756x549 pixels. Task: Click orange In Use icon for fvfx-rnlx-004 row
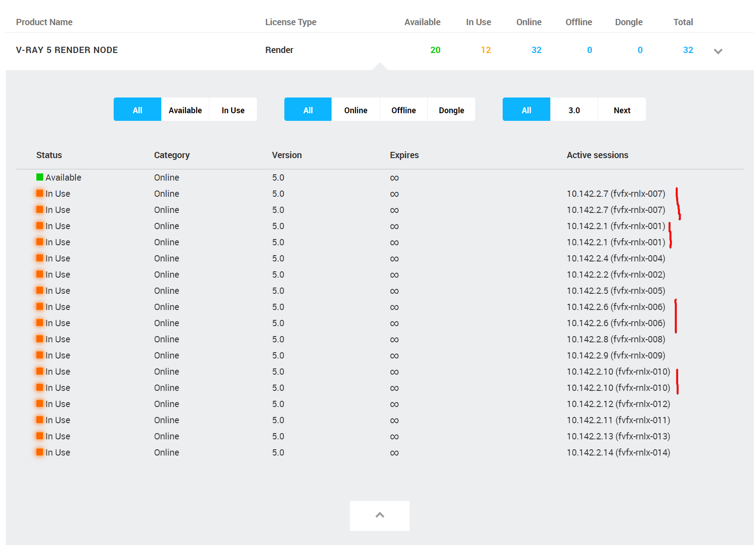pyautogui.click(x=40, y=258)
